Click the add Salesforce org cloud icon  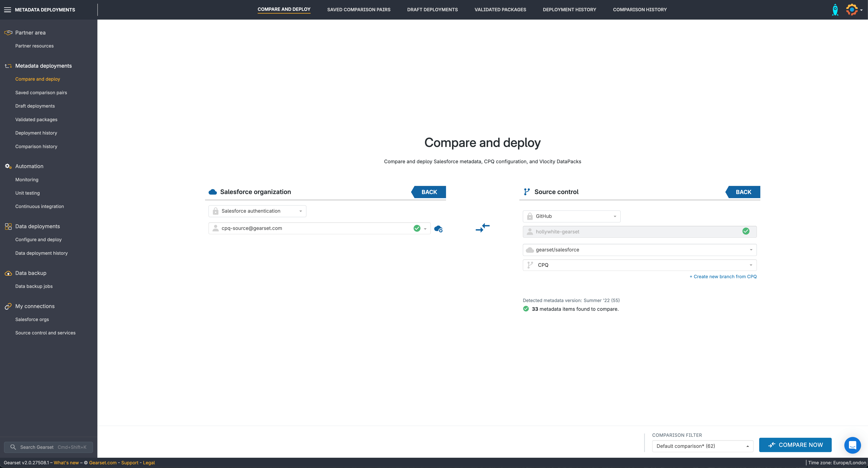tap(438, 229)
